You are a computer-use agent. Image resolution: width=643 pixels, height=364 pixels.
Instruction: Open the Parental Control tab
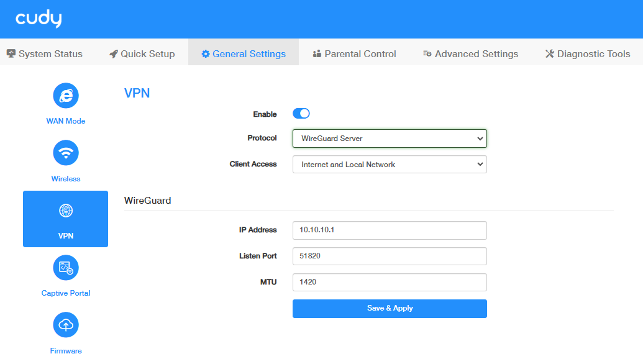[x=354, y=54]
